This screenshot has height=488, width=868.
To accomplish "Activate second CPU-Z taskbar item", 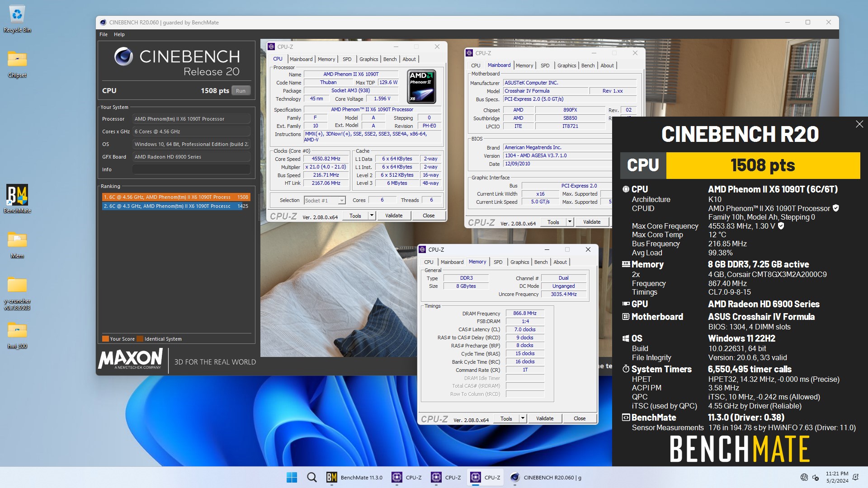I will click(x=446, y=477).
